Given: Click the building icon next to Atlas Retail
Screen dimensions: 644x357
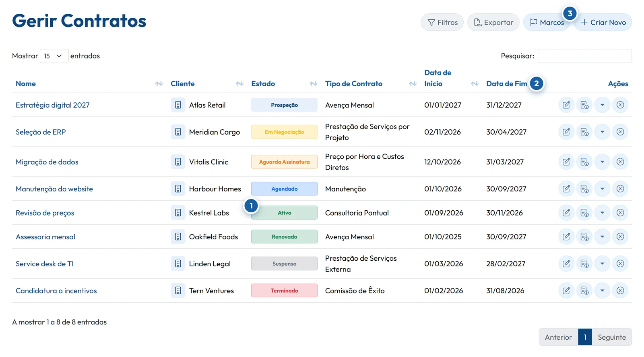Looking at the screenshot, I should point(178,105).
